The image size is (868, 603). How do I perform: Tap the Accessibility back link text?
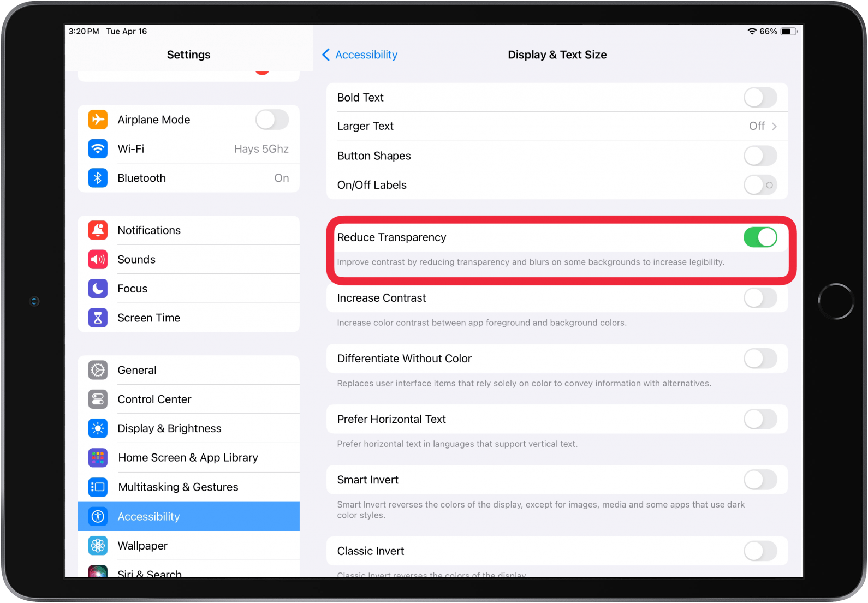click(366, 55)
